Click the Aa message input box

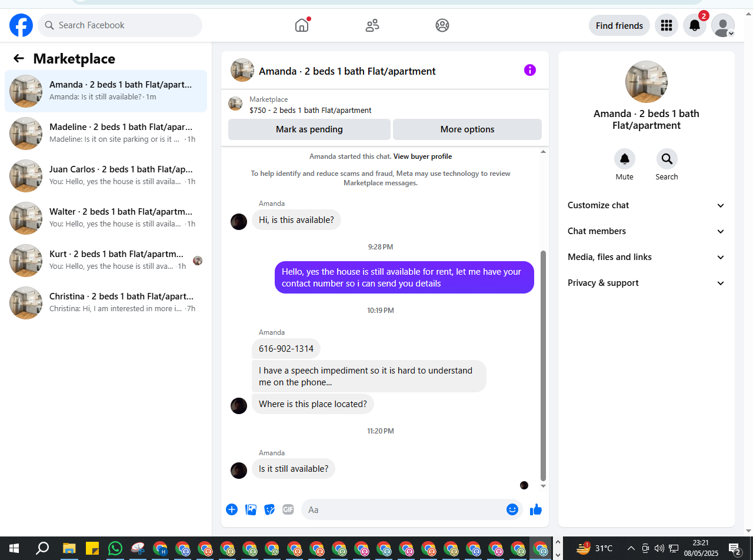[x=412, y=509]
